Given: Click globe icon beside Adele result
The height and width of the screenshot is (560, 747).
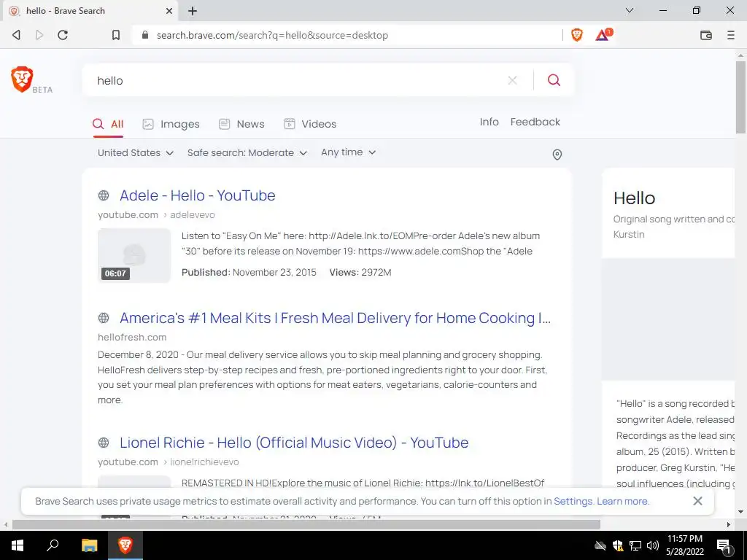Looking at the screenshot, I should pyautogui.click(x=104, y=195).
